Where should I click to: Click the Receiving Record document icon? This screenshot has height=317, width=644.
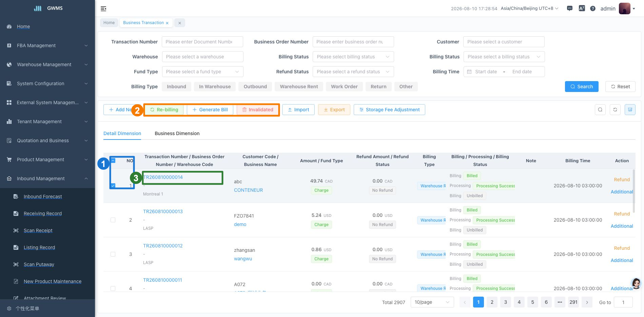pos(16,213)
